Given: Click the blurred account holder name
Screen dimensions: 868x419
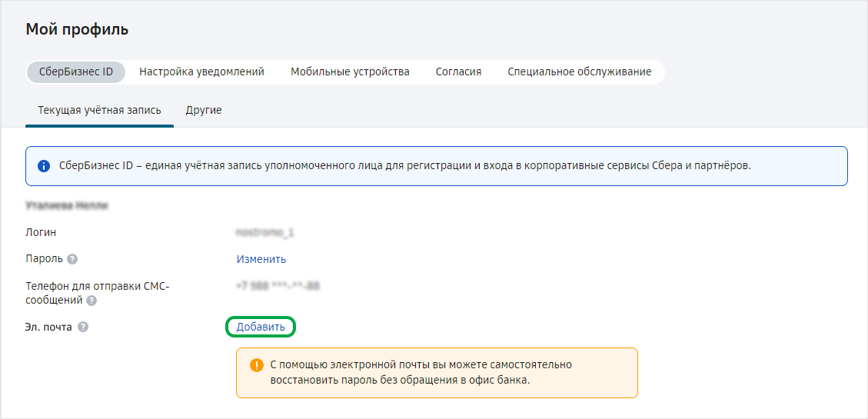Looking at the screenshot, I should click(x=66, y=205).
